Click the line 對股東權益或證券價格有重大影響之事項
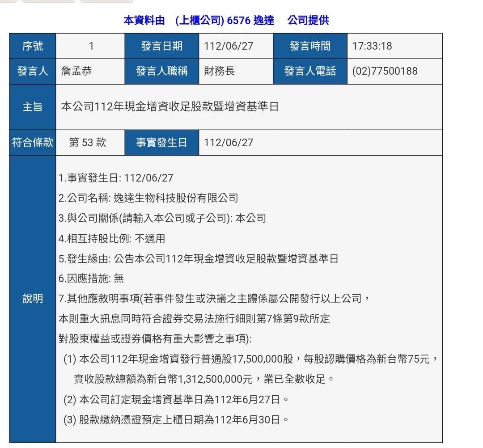Image resolution: width=483 pixels, height=448 pixels. (155, 339)
